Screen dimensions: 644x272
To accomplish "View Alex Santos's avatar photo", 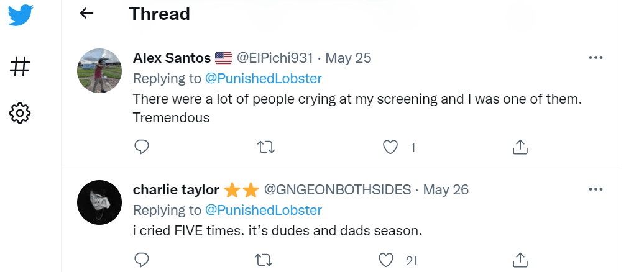I will click(99, 71).
